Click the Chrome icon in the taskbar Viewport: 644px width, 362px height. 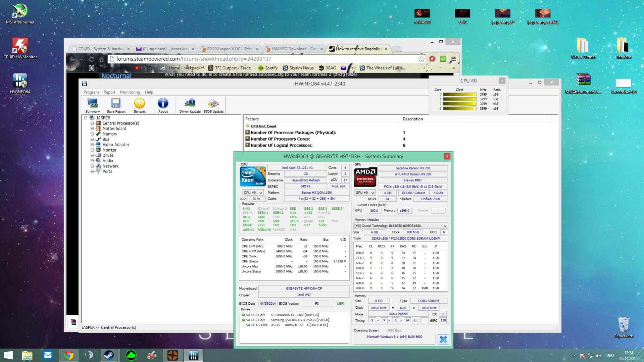69,355
